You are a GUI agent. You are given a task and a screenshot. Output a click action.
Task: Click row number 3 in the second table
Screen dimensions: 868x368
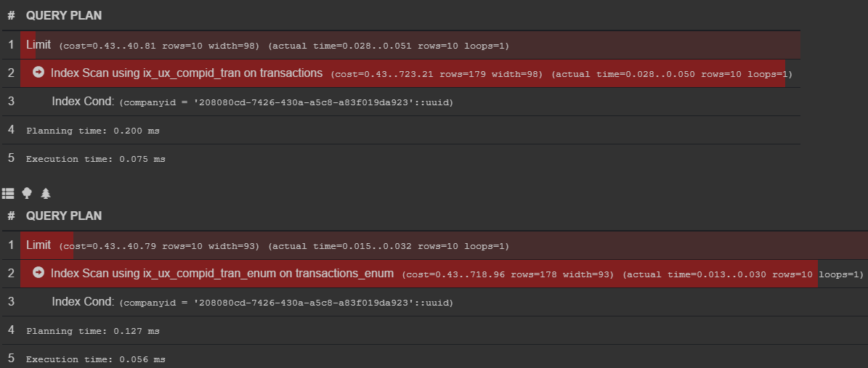tap(11, 302)
